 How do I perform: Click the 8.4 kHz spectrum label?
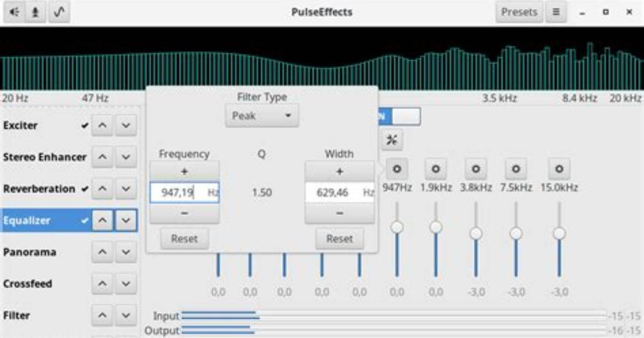pos(579,98)
